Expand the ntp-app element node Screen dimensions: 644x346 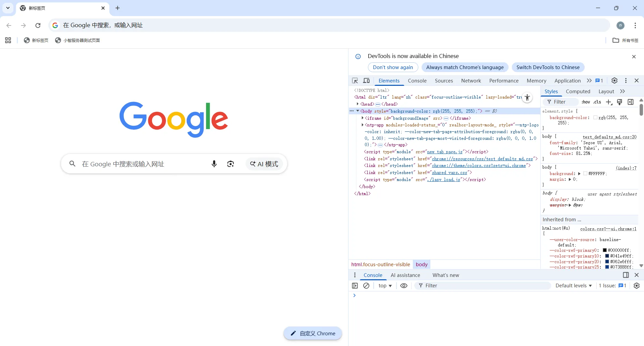coord(363,125)
